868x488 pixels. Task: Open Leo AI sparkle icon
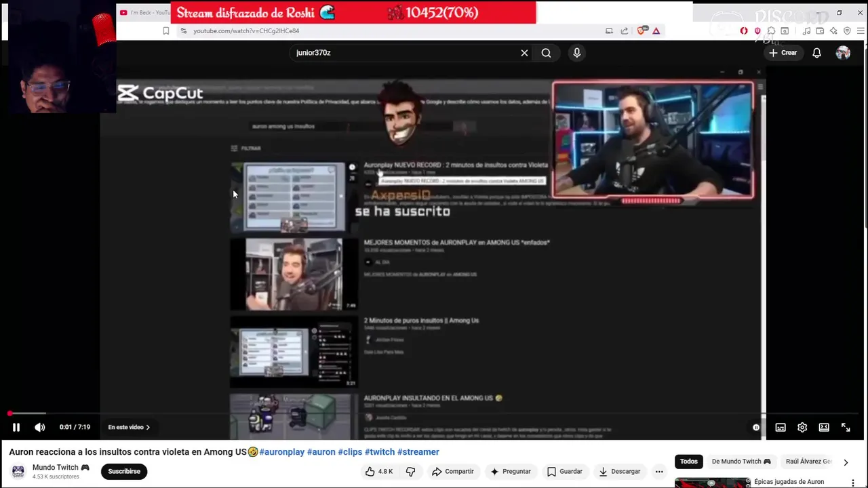(833, 30)
